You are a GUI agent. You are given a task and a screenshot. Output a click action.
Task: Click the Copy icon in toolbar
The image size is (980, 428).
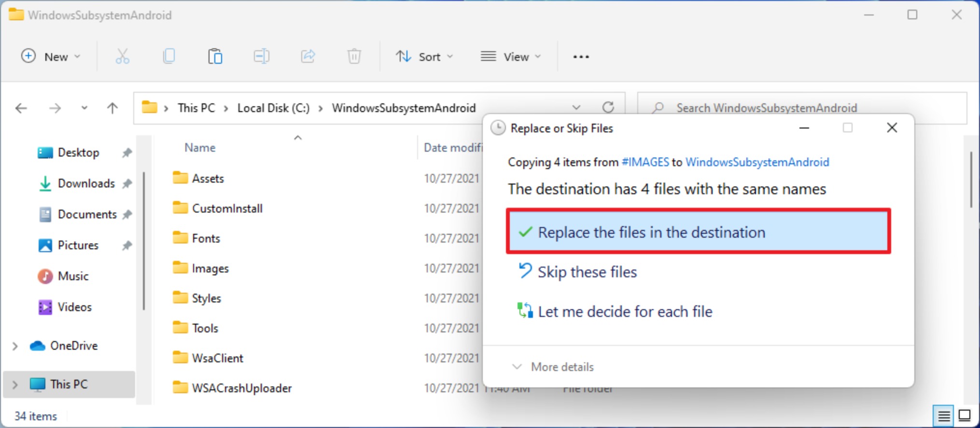point(168,57)
